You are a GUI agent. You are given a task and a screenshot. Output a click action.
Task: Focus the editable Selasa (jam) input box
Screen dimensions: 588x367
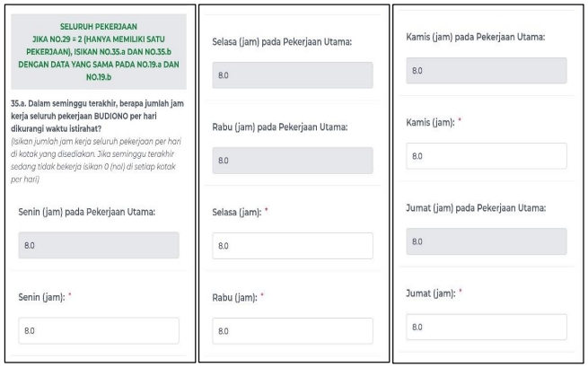tap(293, 245)
